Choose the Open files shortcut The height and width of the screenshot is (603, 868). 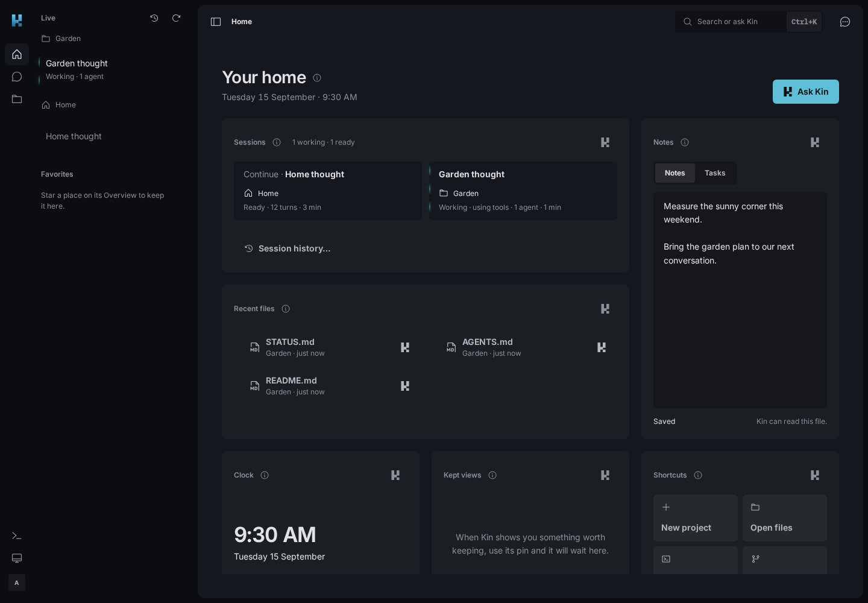pyautogui.click(x=785, y=518)
